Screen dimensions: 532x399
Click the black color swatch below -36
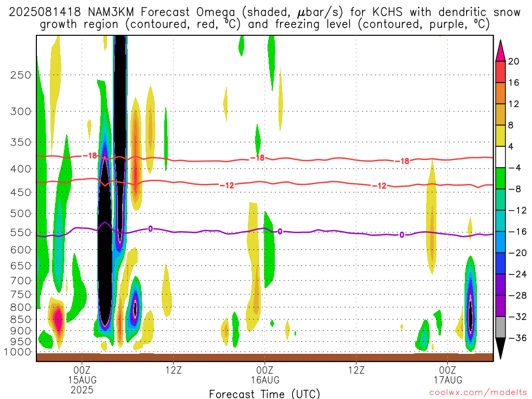(x=500, y=349)
